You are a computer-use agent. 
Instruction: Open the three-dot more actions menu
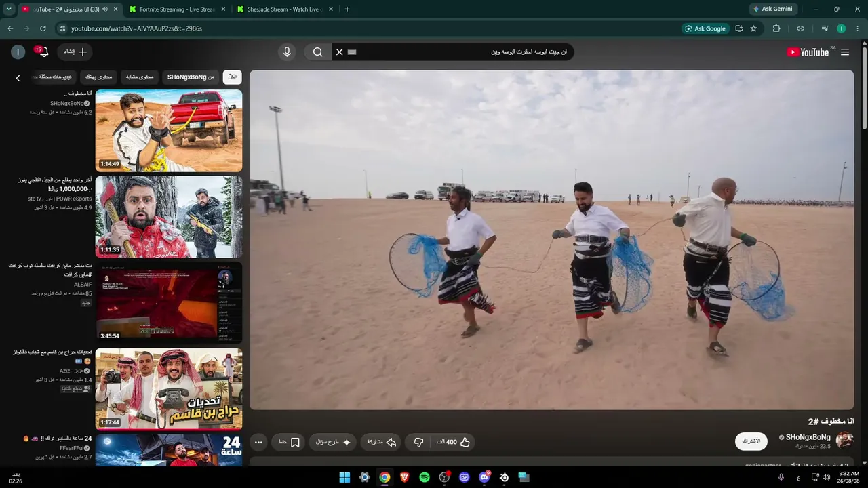pos(258,442)
